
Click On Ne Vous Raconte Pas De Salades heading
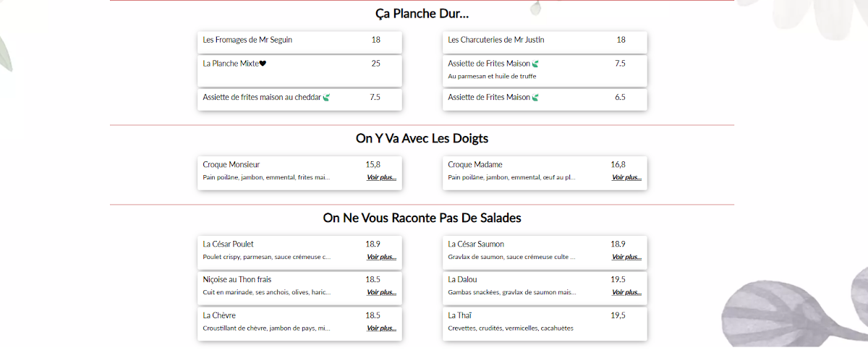click(x=422, y=218)
